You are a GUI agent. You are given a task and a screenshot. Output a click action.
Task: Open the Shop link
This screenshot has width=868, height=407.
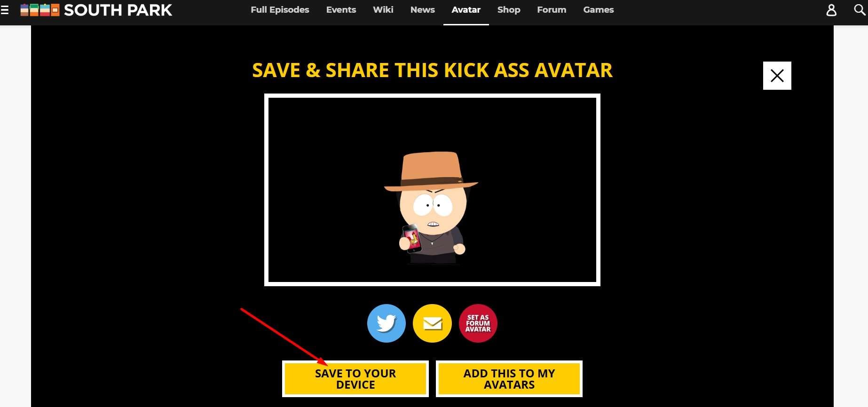509,10
